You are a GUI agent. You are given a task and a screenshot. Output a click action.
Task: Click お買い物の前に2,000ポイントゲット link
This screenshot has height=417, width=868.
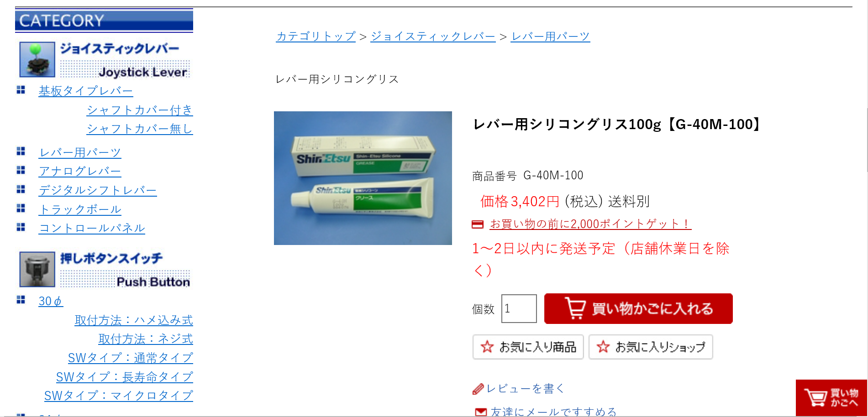590,224
